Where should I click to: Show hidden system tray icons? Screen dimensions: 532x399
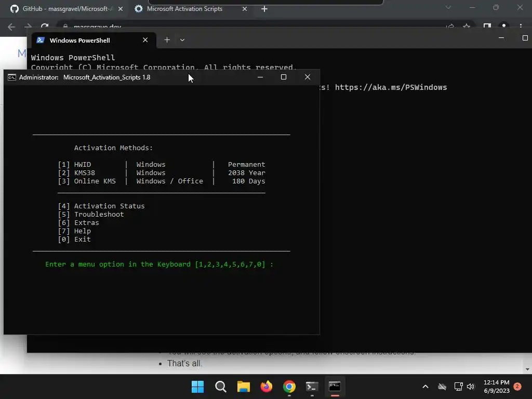pyautogui.click(x=425, y=387)
